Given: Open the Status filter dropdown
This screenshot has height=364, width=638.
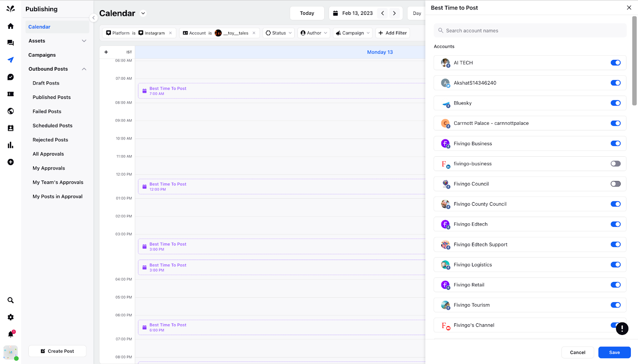Looking at the screenshot, I should coord(279,33).
